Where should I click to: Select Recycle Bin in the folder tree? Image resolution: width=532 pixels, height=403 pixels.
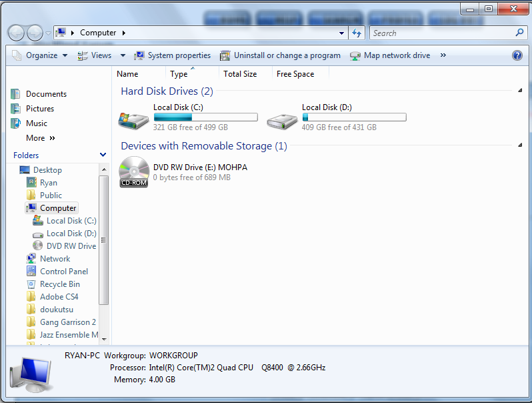[59, 284]
